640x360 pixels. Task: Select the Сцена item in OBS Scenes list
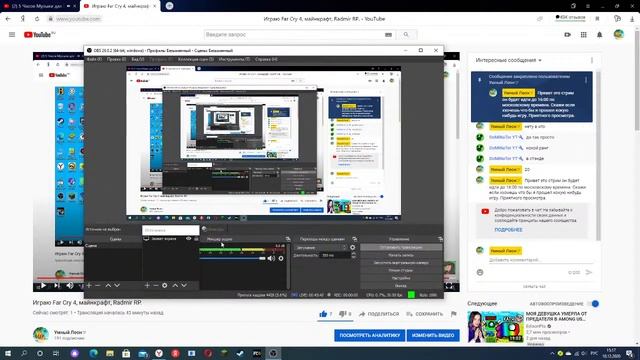(x=113, y=246)
